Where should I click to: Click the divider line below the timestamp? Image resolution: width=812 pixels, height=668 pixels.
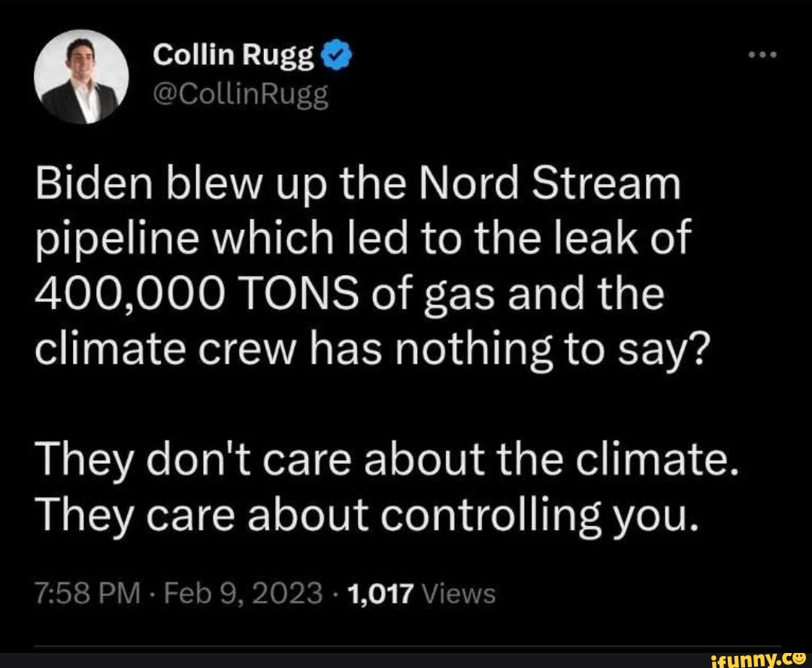click(407, 646)
